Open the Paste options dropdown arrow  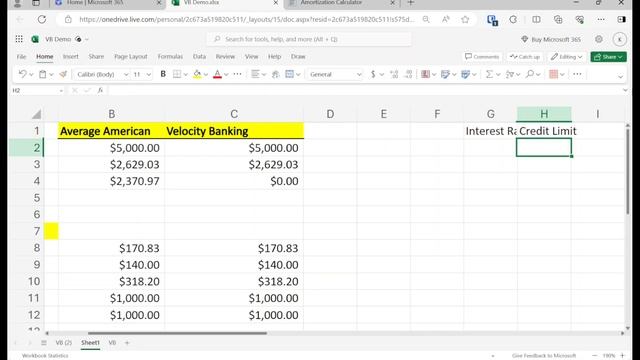pos(51,75)
